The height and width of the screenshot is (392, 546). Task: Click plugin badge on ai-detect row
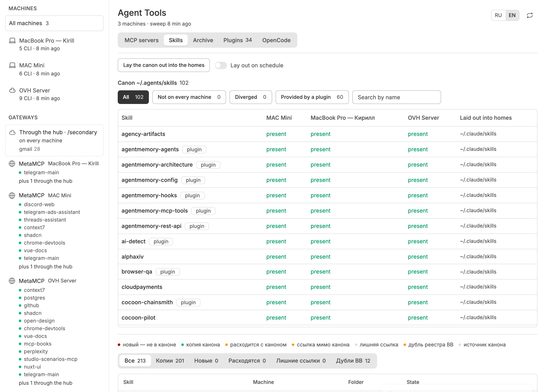pos(161,242)
